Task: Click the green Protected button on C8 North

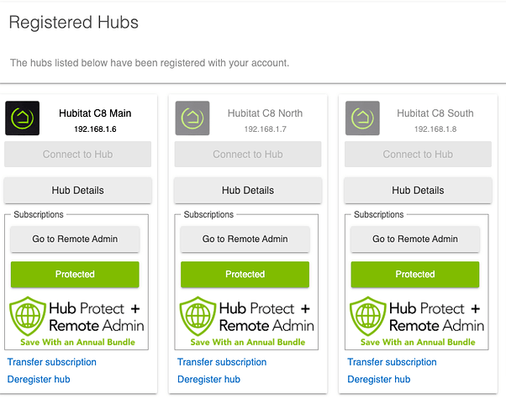Action: coord(245,275)
